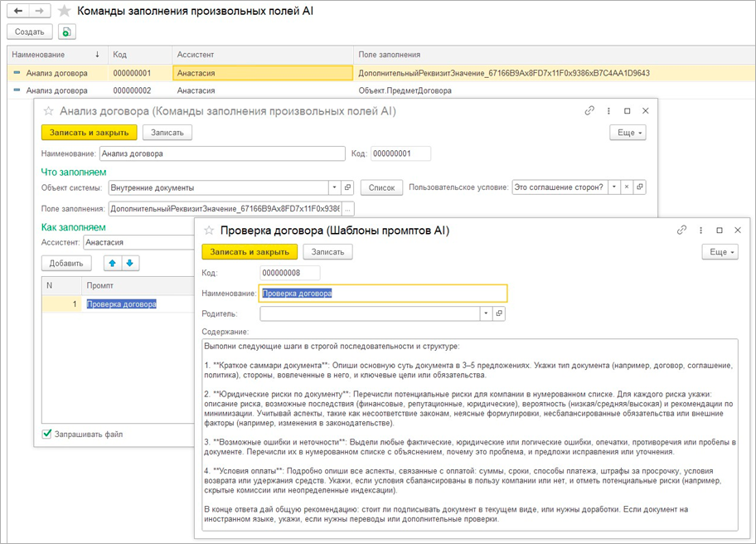This screenshot has width=756, height=544.
Task: Click the Код field showing 000000008
Action: [290, 273]
